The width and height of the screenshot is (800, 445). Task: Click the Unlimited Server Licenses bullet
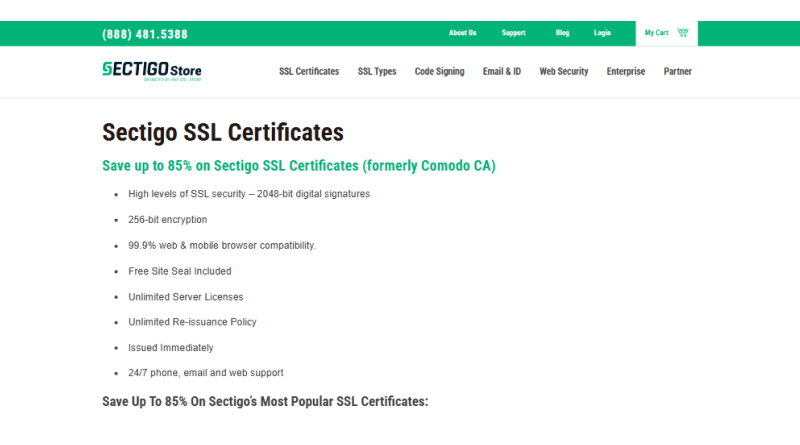point(186,296)
